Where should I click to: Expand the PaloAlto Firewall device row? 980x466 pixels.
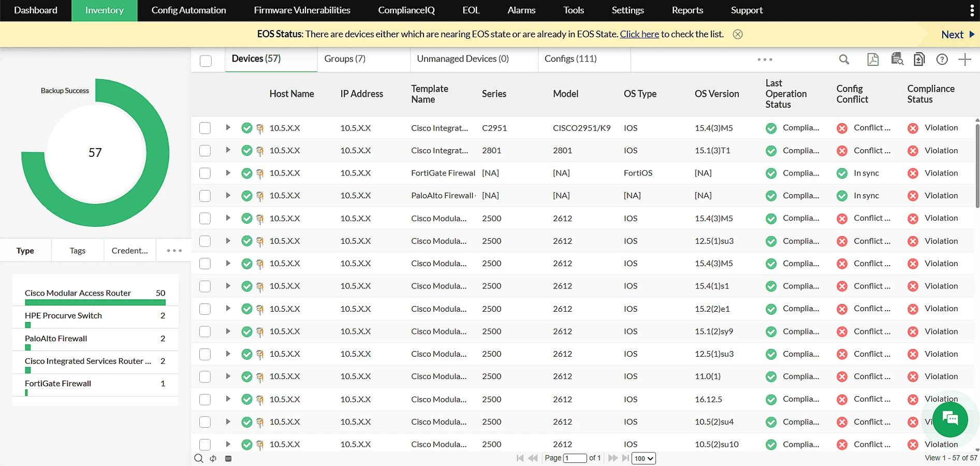pos(228,196)
